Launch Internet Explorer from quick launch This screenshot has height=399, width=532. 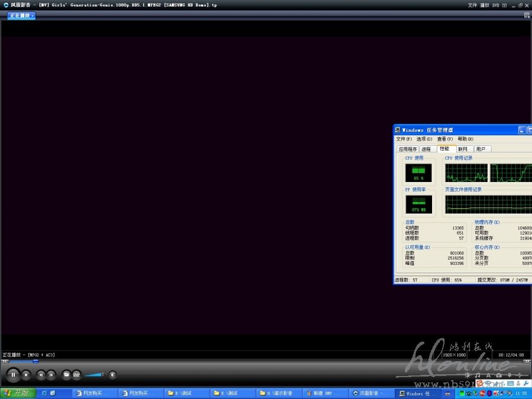[44, 393]
